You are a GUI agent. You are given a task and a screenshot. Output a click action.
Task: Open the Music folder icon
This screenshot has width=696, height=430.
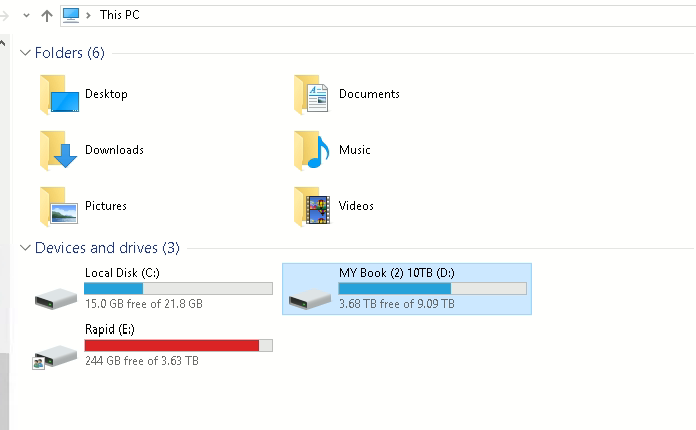click(x=312, y=150)
